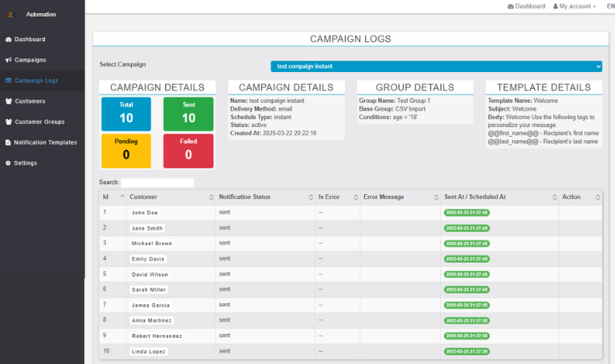Click customer Michael Brown
This screenshot has width=615, height=364.
tap(152, 243)
